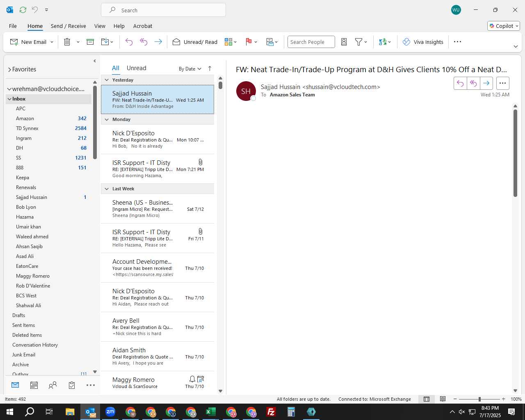Zoom in with the plus button

[504, 399]
